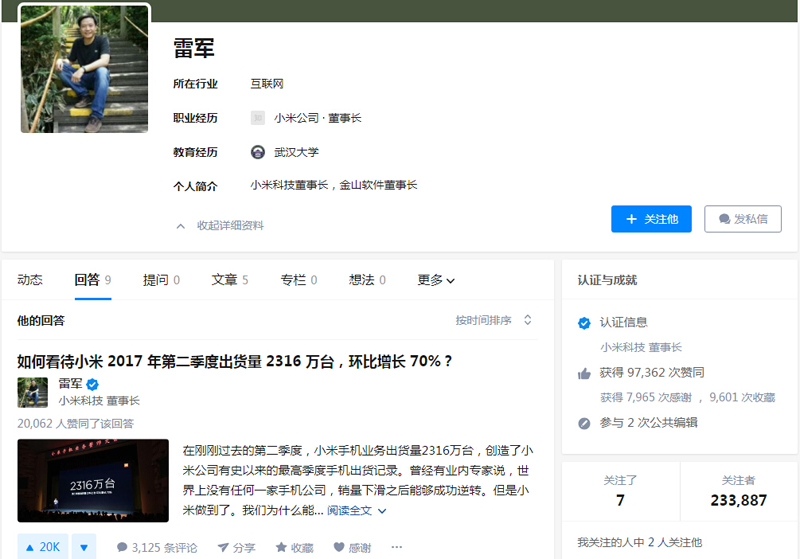
Task: Send private message via 发私信
Action: click(742, 219)
